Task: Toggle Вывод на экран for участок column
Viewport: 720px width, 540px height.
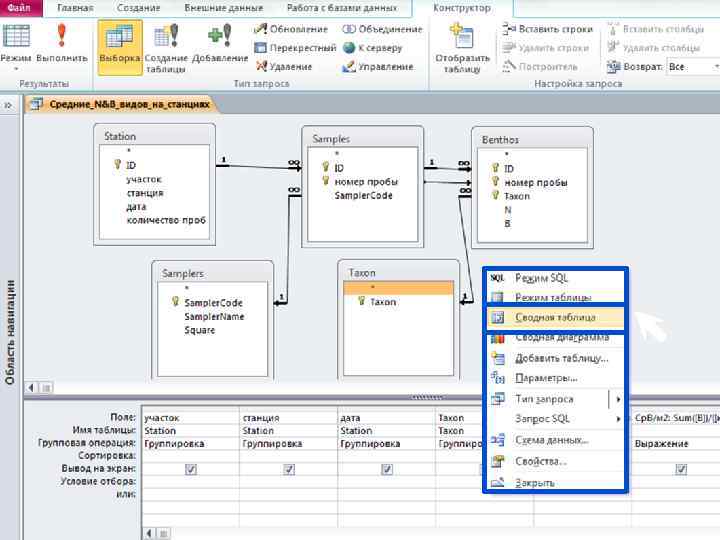Action: 191,469
